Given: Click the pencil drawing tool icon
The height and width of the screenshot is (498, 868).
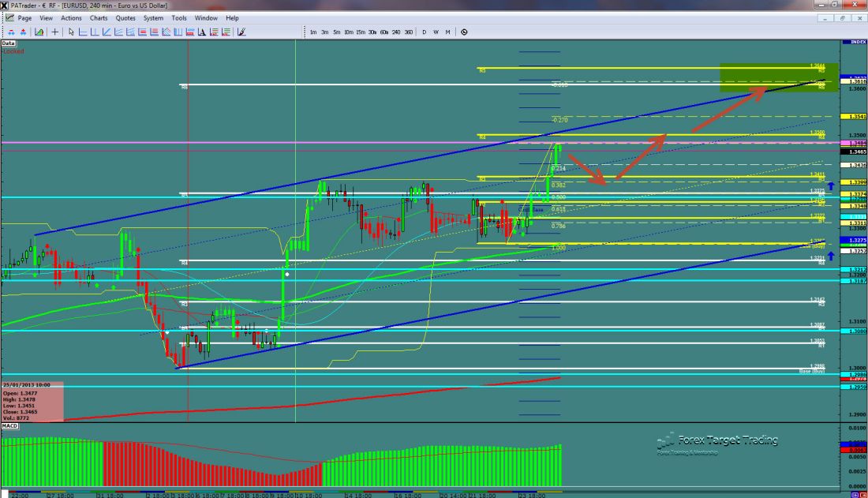Looking at the screenshot, I should click(x=241, y=32).
